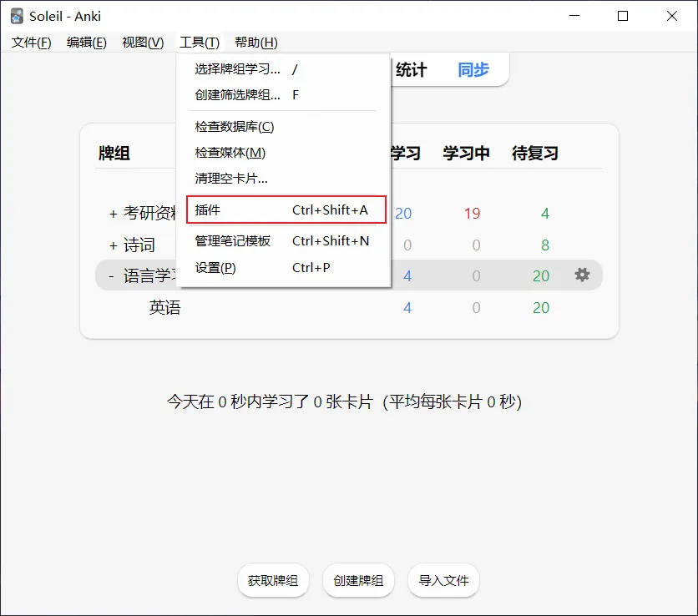The width and height of the screenshot is (698, 616).
Task: Open 管理笔记模板 menu entry
Action: point(283,240)
